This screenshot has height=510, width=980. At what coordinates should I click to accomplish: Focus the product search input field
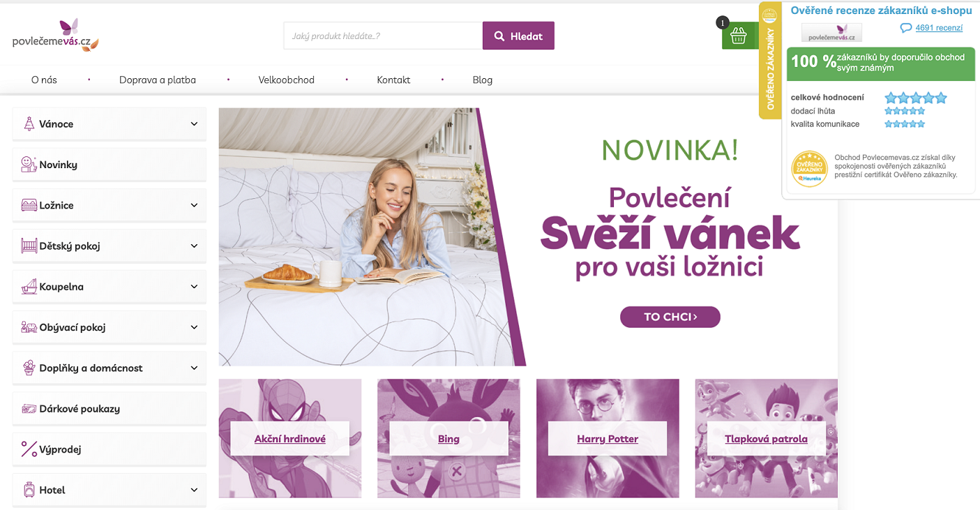[x=383, y=36]
